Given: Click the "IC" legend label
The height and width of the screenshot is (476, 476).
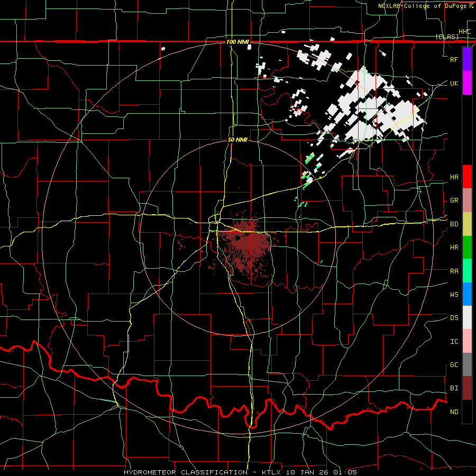Looking at the screenshot, I should 454,342.
